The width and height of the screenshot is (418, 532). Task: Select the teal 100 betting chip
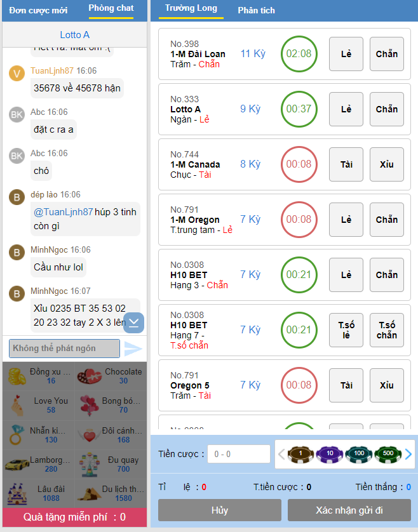[x=359, y=454]
